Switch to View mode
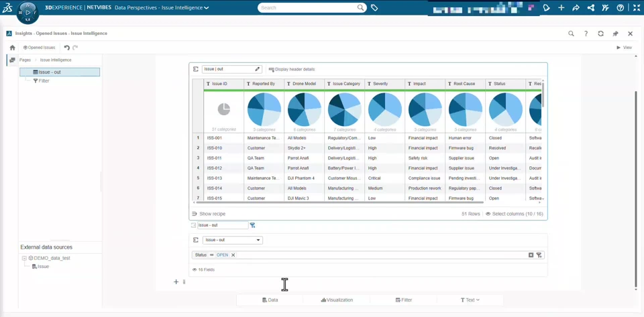The image size is (644, 317). point(625,48)
